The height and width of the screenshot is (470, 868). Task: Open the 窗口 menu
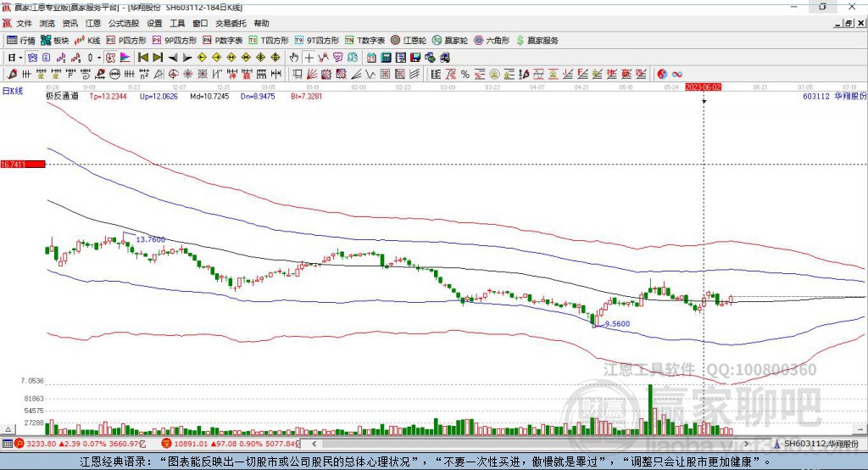click(x=200, y=23)
